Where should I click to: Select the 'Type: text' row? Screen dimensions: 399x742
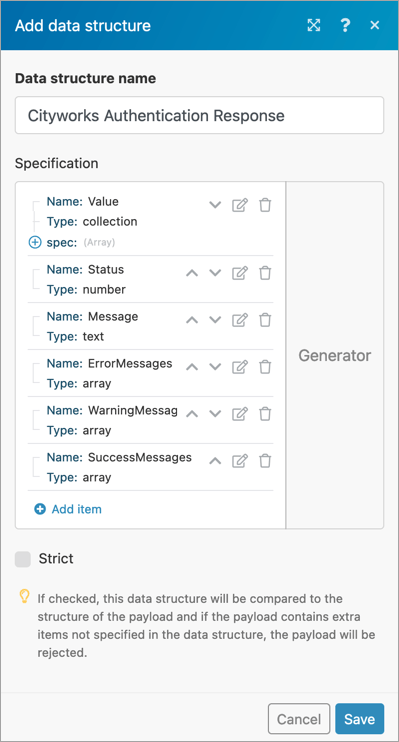pos(75,336)
